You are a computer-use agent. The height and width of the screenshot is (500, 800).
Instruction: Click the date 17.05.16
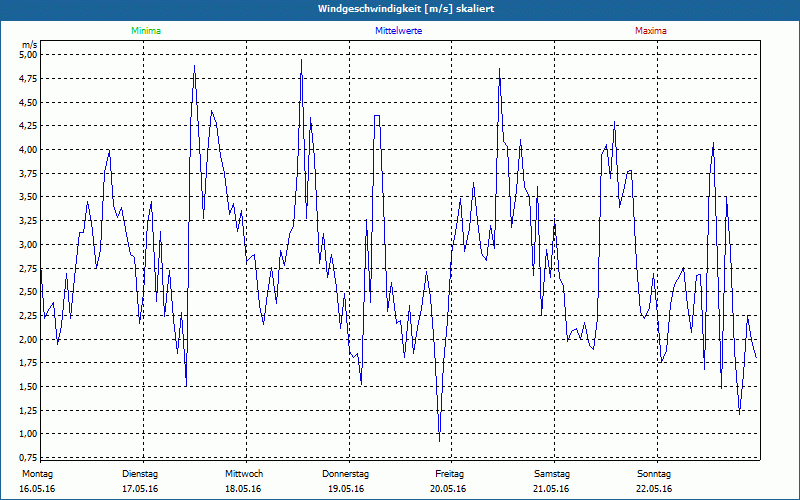click(140, 489)
